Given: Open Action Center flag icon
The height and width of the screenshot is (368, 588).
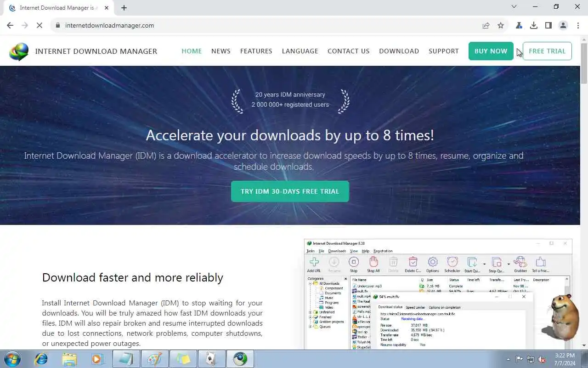Looking at the screenshot, I should [x=519, y=359].
